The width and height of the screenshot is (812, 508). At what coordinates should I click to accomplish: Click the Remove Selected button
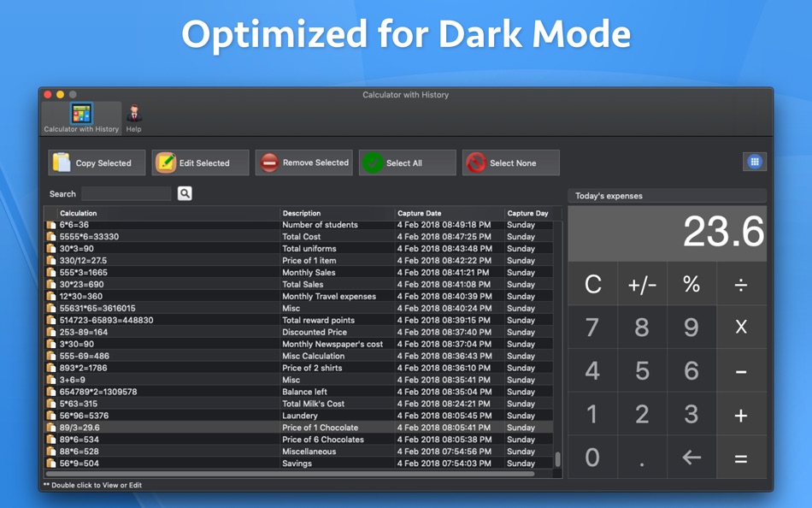tap(304, 162)
